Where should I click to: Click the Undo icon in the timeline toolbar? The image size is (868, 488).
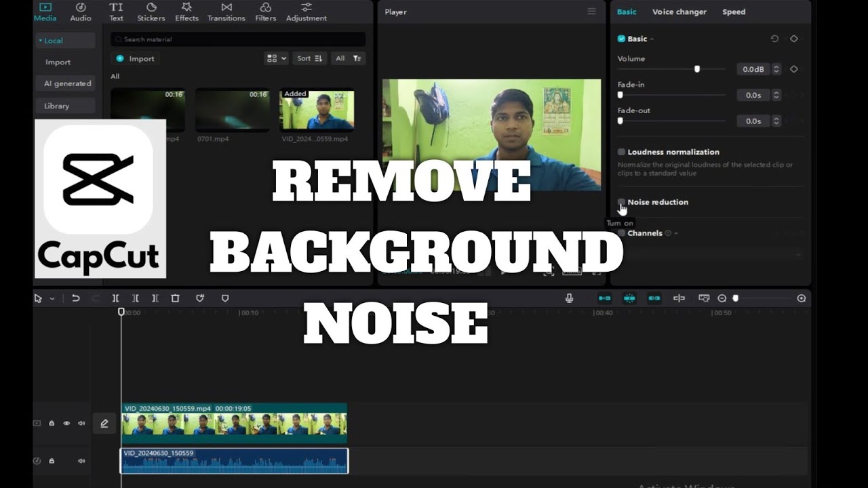[75, 298]
